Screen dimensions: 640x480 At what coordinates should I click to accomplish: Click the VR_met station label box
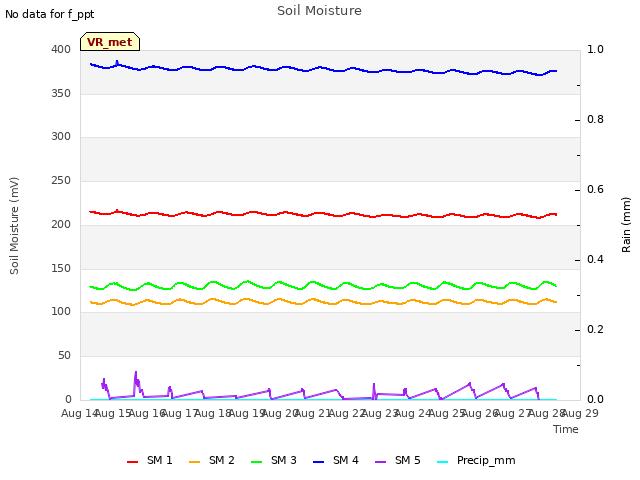tap(110, 42)
